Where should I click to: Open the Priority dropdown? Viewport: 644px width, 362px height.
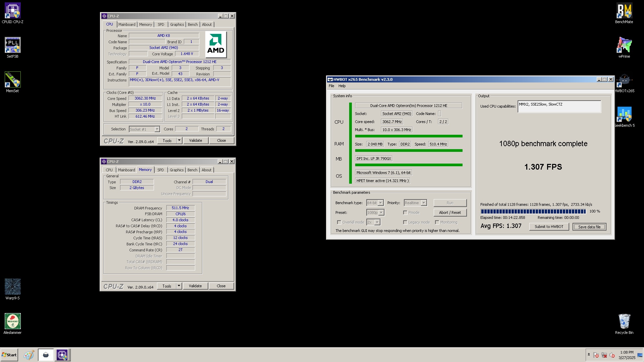pos(415,203)
